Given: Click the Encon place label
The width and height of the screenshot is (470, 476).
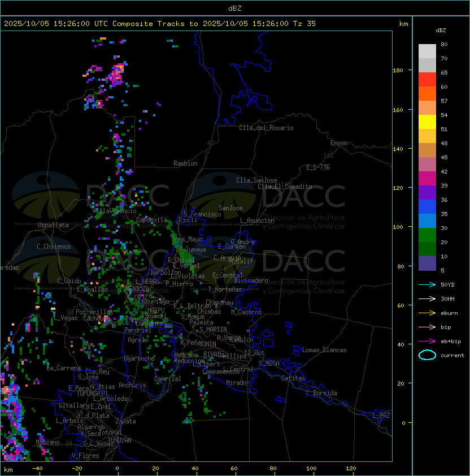Looking at the screenshot, I should pos(339,143).
